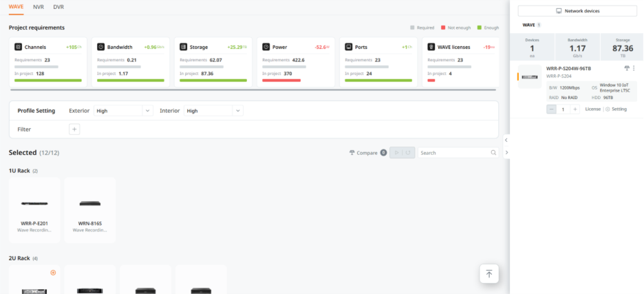
Task: Select the WRN-816S product card
Action: 89,210
